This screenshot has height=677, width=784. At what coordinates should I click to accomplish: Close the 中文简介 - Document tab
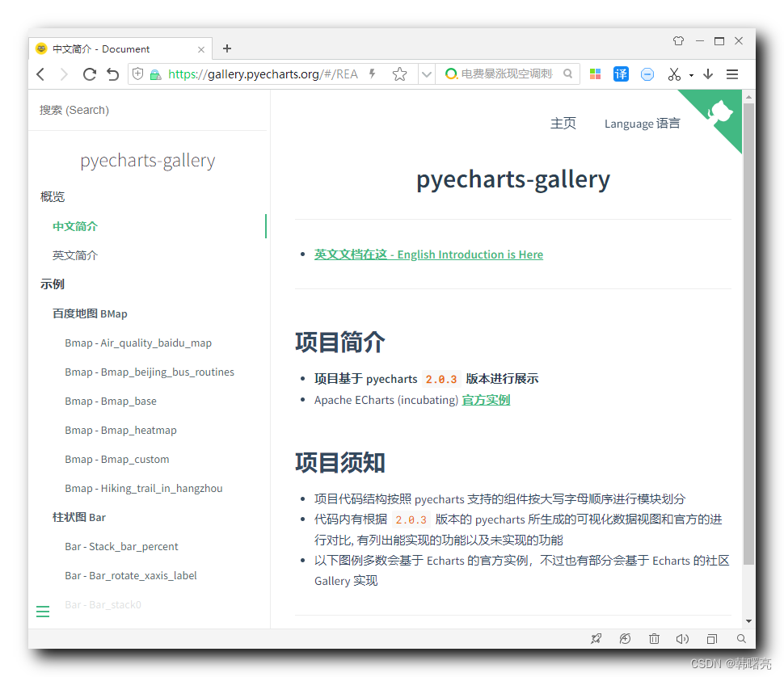tap(201, 49)
